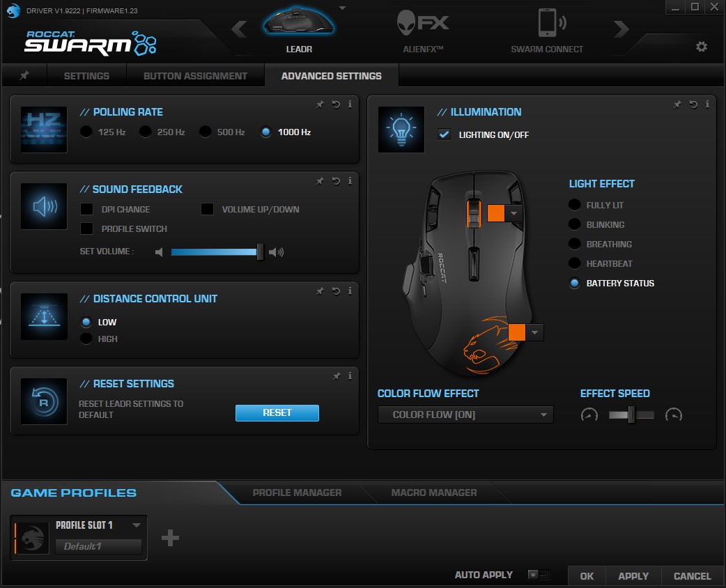Pin the Sound Feedback panel
Viewport: 726px width, 588px height.
click(320, 181)
